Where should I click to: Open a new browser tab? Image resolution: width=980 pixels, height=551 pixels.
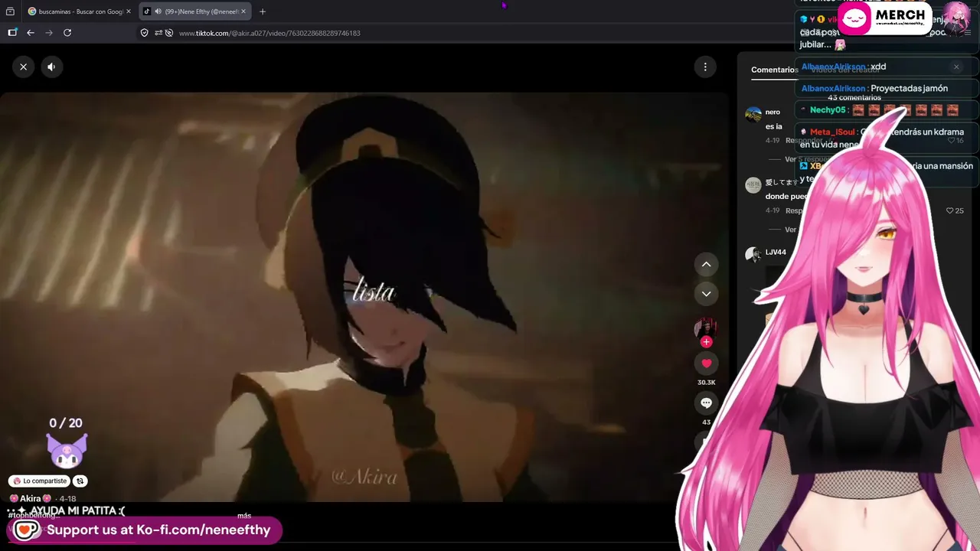click(x=263, y=11)
